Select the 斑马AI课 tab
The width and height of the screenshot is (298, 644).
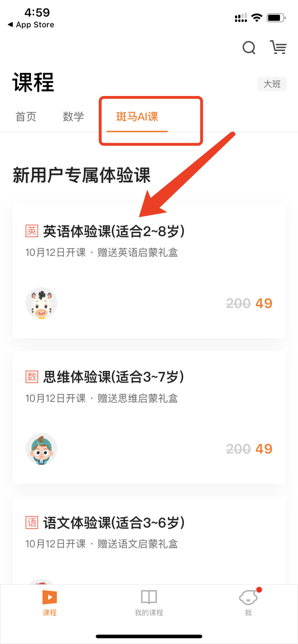pyautogui.click(x=137, y=117)
